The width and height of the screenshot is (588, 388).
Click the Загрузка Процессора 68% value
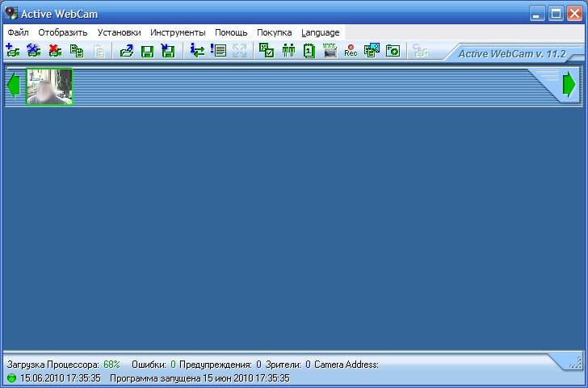click(x=111, y=365)
